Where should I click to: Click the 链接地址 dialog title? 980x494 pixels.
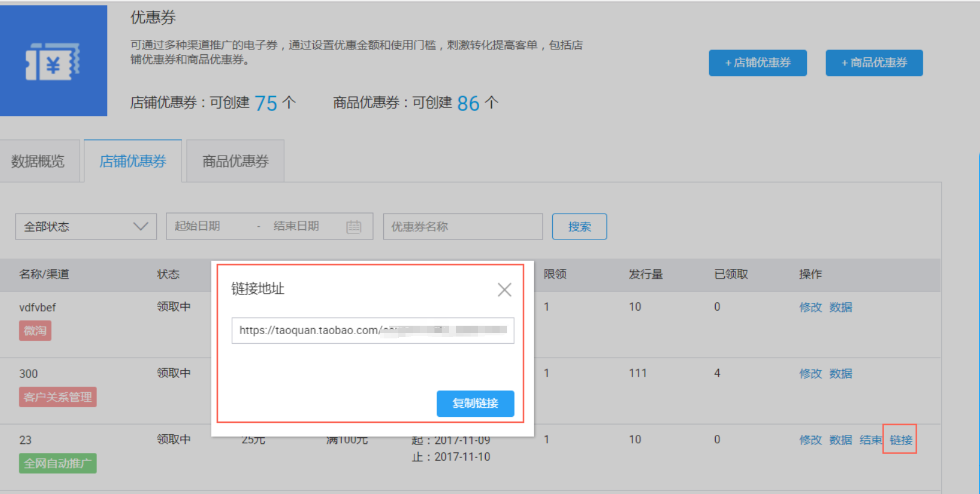click(258, 289)
